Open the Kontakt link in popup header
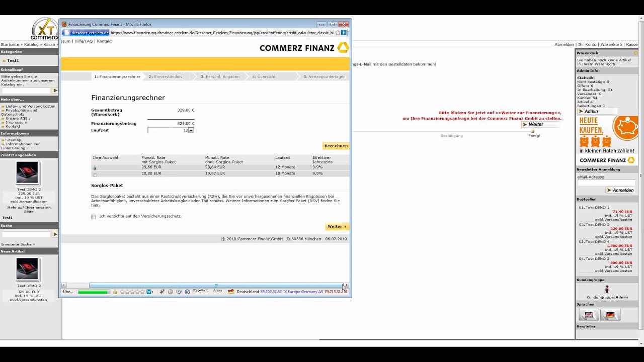 coord(104,41)
